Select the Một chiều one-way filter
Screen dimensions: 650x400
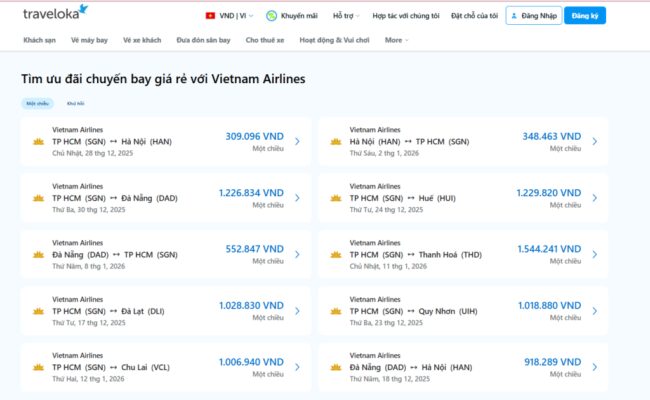[37, 103]
